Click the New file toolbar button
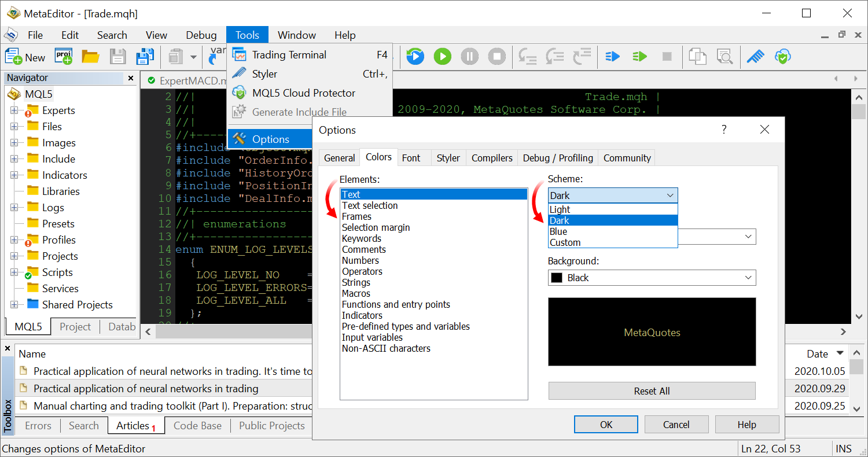 tap(25, 57)
